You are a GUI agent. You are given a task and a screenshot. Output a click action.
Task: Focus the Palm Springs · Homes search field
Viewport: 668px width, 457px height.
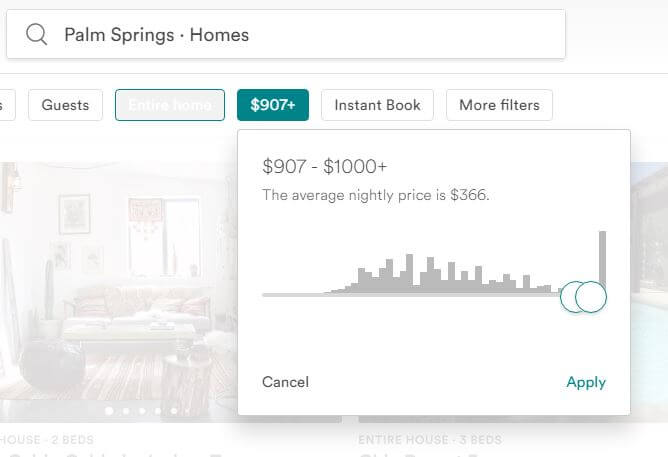[286, 34]
